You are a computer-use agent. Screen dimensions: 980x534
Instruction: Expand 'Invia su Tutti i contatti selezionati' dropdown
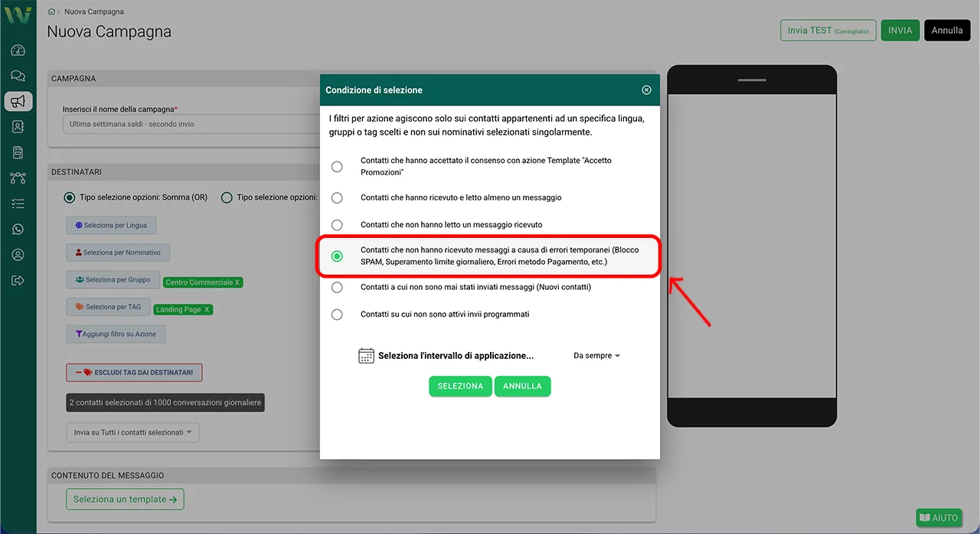(x=132, y=432)
